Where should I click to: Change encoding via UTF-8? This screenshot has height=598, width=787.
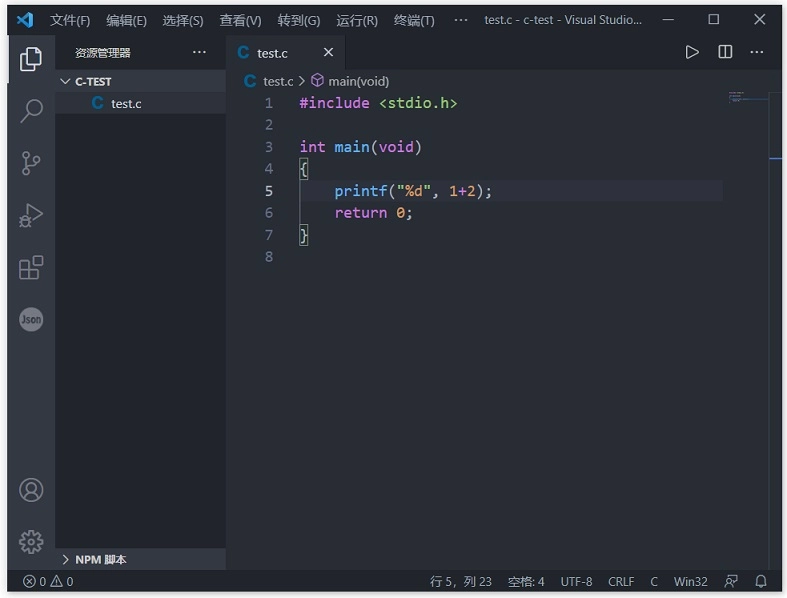click(576, 581)
